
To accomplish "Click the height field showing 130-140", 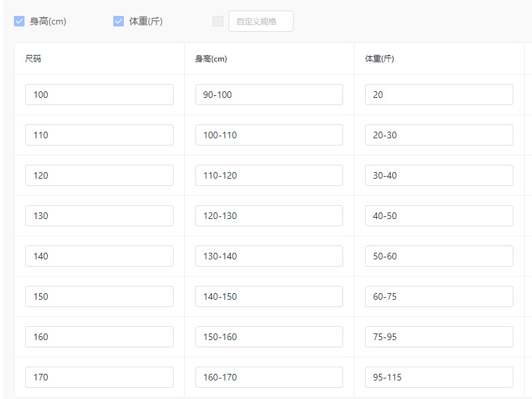I will [x=269, y=256].
